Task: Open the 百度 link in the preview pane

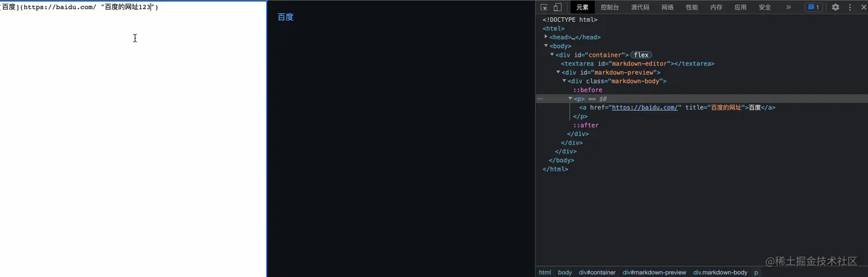Action: point(285,17)
